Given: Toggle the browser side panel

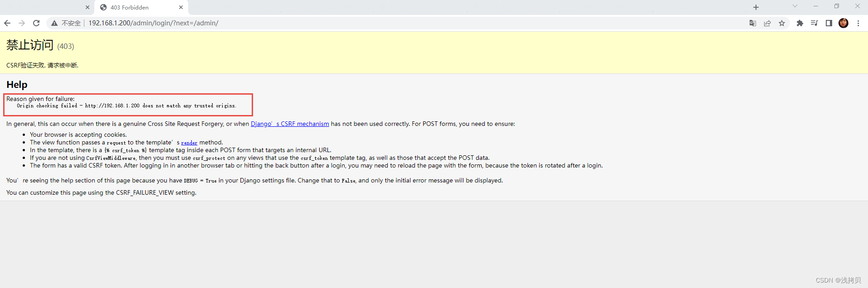Looking at the screenshot, I should pos(829,23).
